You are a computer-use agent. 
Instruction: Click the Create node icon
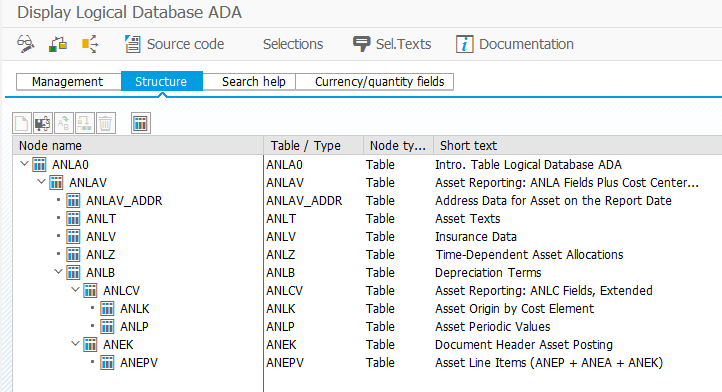(22, 123)
